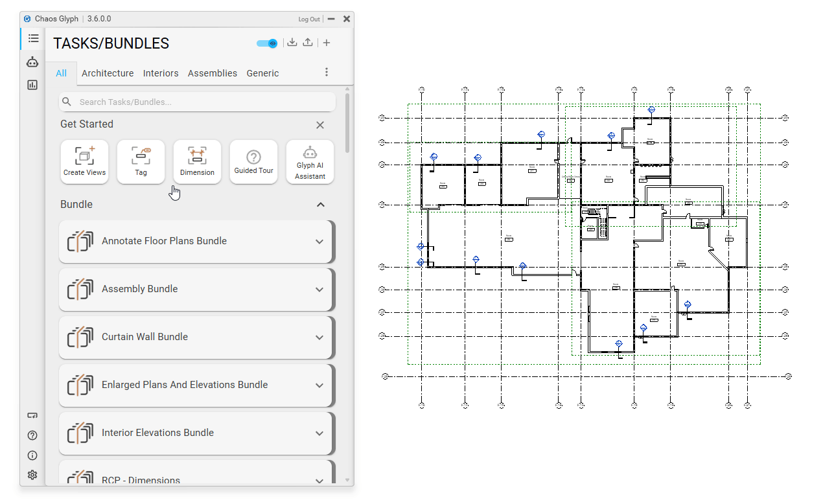823x504 pixels.
Task: Start the Guided Tour
Action: [253, 162]
